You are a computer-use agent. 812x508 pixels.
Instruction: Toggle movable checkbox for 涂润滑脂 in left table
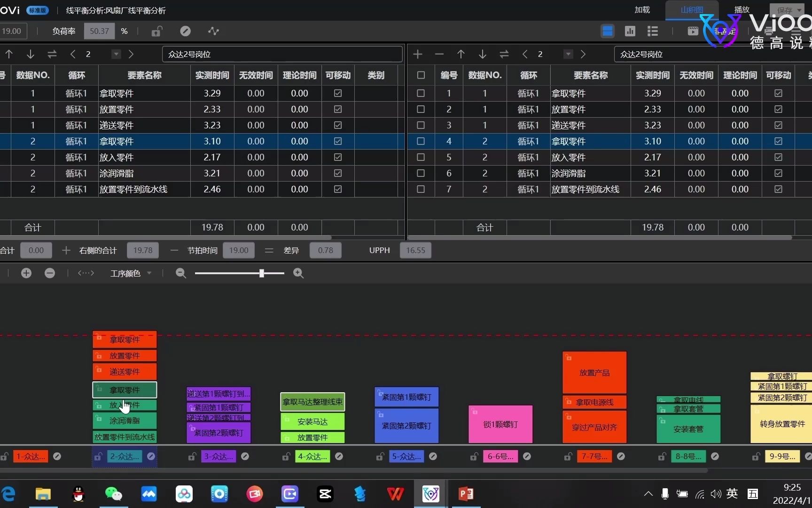[338, 173]
